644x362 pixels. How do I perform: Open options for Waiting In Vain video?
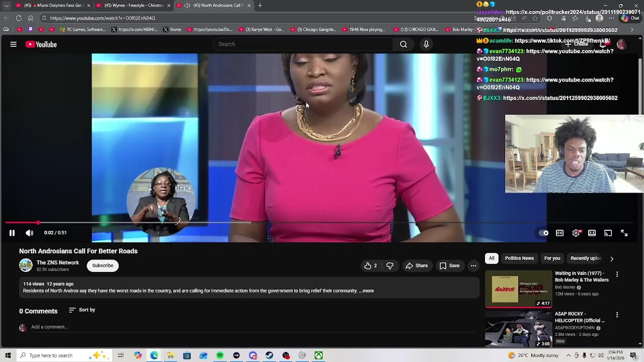pyautogui.click(x=617, y=275)
